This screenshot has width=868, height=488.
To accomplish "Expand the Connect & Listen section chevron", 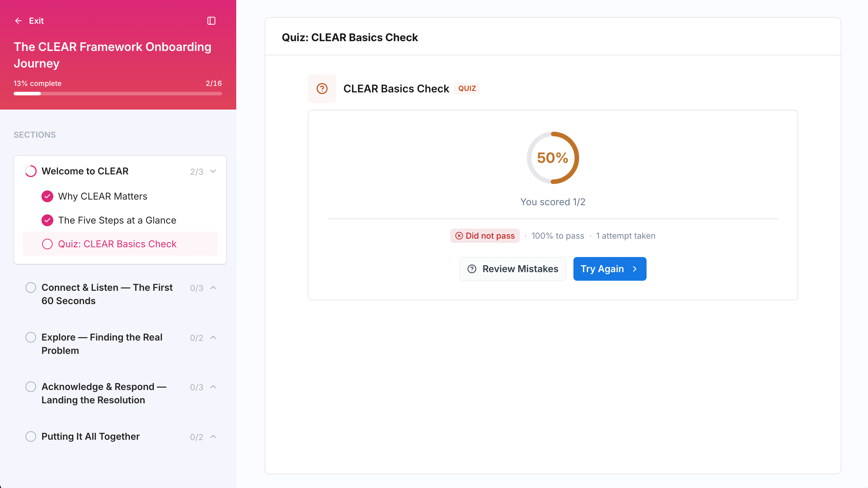I will [x=213, y=288].
